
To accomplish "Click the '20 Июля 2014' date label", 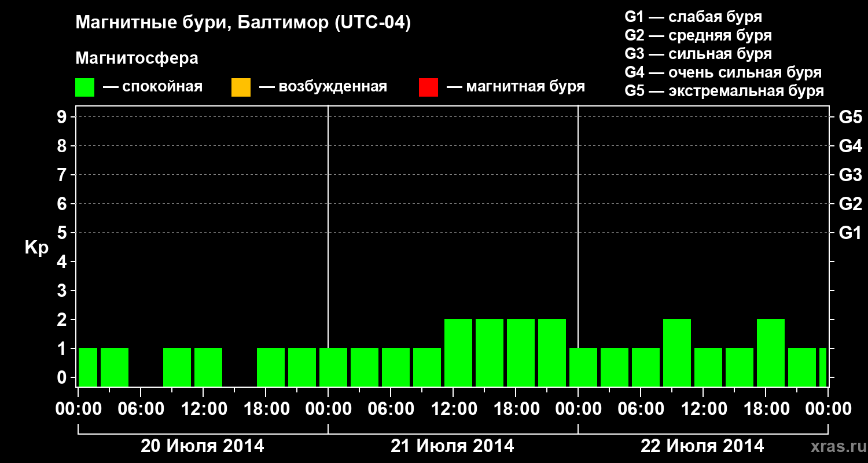I will pyautogui.click(x=203, y=446).
